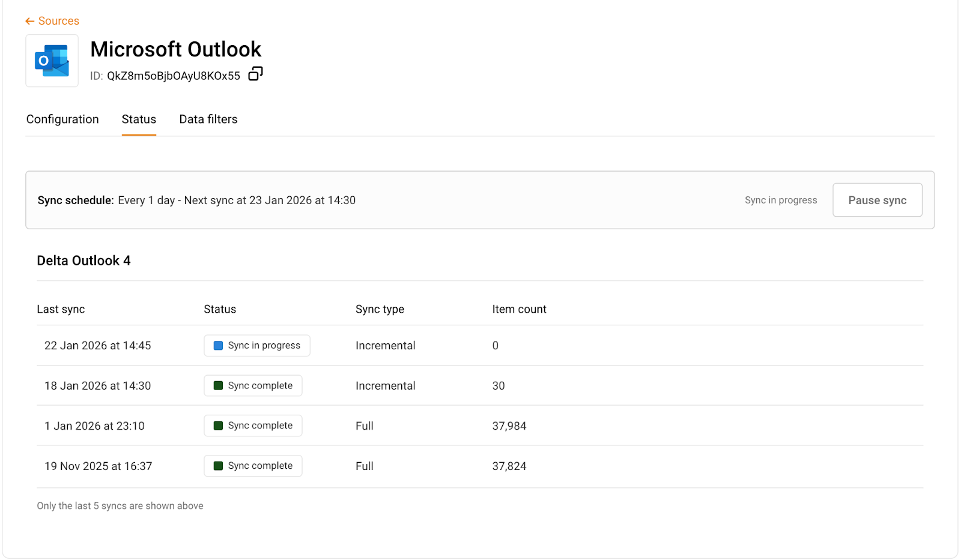The image size is (961, 560).
Task: Switch to the Configuration tab
Action: (62, 119)
